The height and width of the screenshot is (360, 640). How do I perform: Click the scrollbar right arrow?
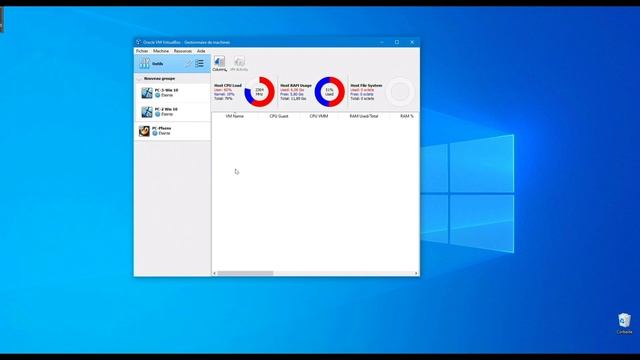coord(416,273)
